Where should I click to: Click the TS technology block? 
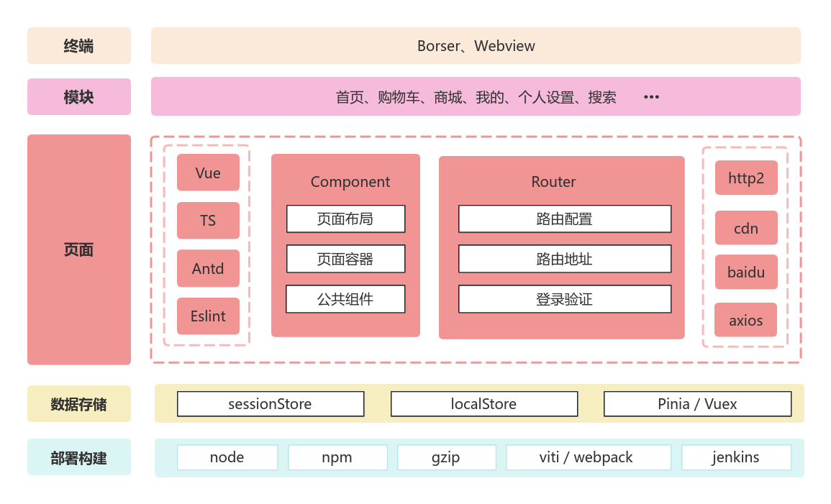click(x=208, y=220)
